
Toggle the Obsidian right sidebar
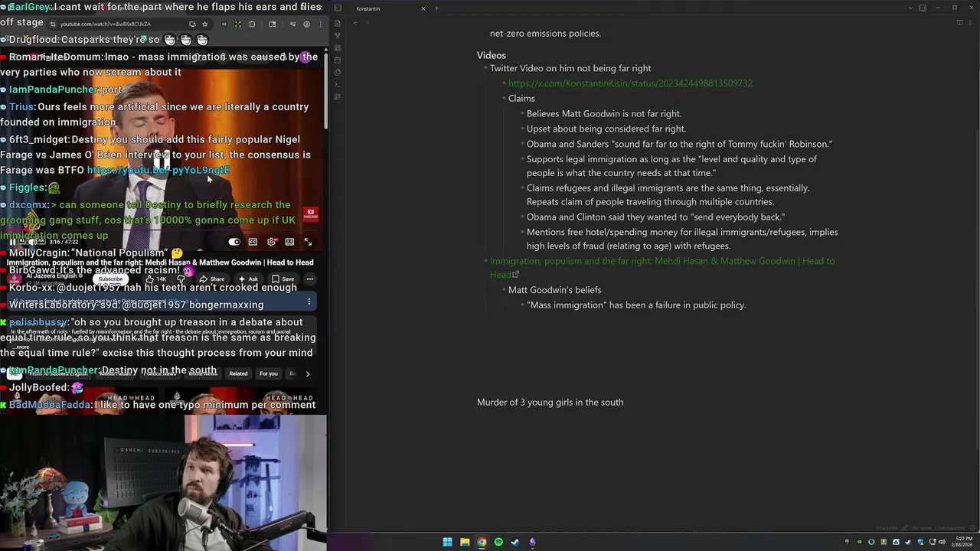tap(923, 8)
